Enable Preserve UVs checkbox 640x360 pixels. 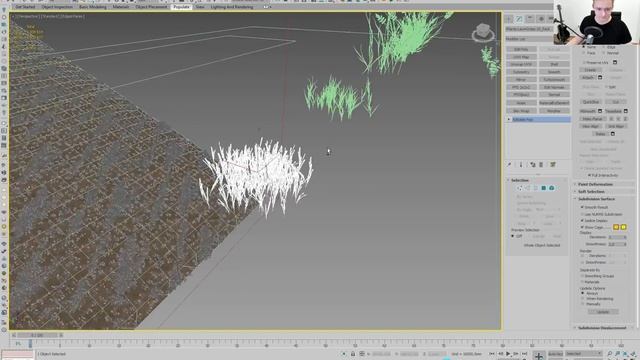point(584,62)
